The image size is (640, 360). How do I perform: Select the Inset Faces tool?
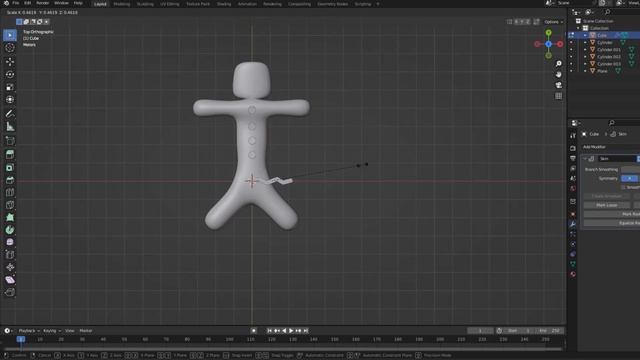[x=10, y=167]
